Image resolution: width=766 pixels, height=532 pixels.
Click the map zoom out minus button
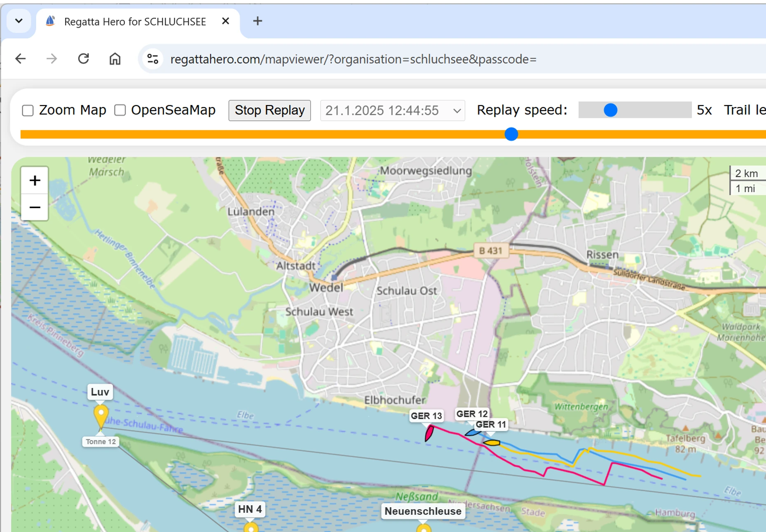point(35,207)
